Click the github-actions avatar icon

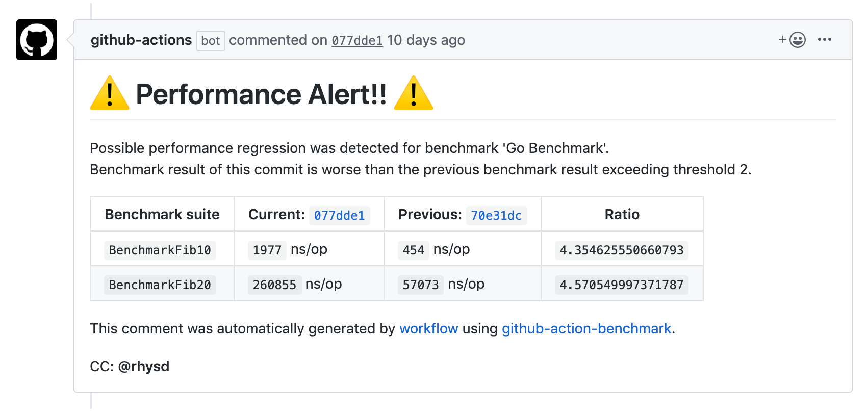pyautogui.click(x=37, y=40)
